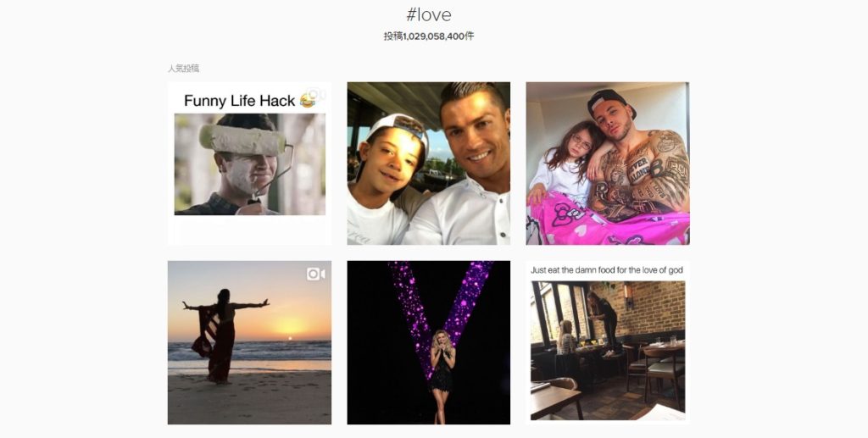The height and width of the screenshot is (438, 868).
Task: Click the post count 1,029,058,400 text
Action: (429, 36)
